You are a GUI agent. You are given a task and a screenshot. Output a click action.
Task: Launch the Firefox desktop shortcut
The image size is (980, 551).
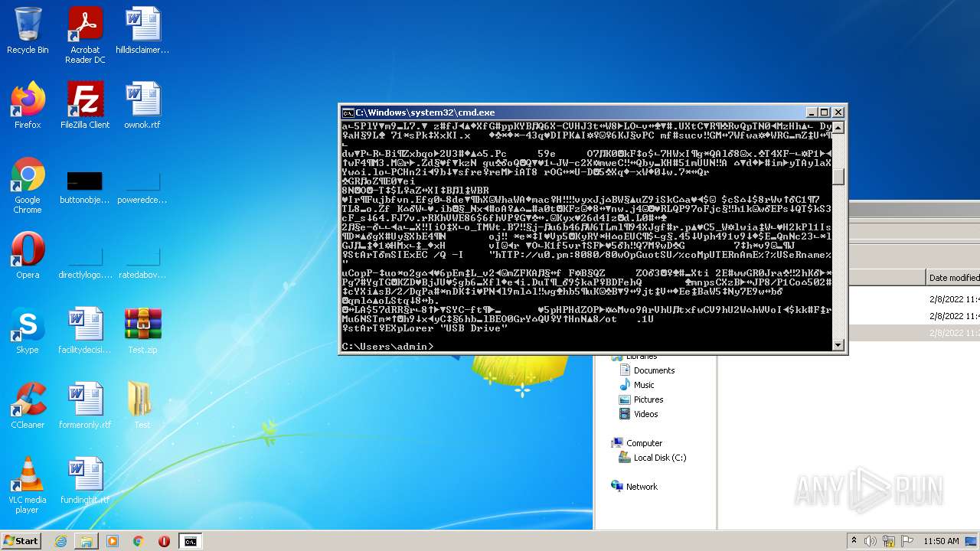pyautogui.click(x=28, y=106)
